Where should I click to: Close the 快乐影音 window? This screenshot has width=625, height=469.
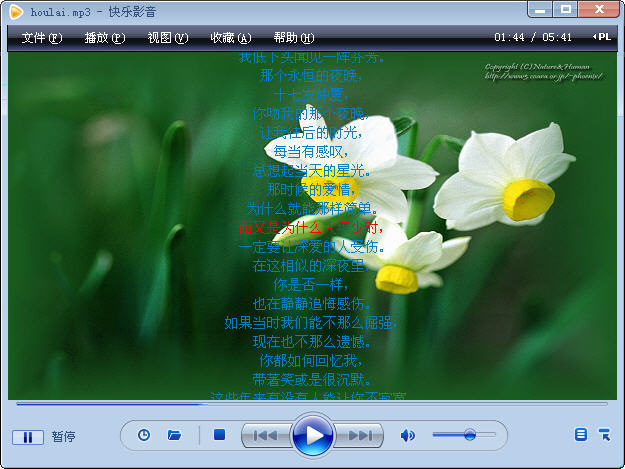(599, 10)
